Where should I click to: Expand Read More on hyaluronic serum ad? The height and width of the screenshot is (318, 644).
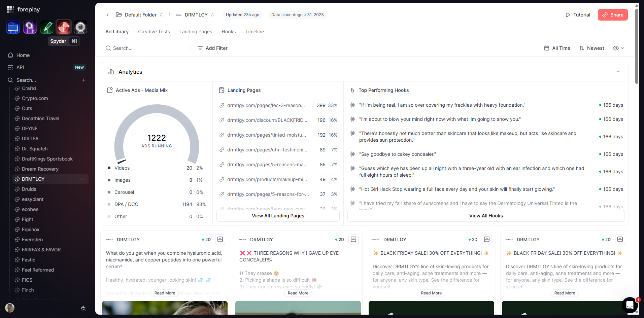[165, 293]
